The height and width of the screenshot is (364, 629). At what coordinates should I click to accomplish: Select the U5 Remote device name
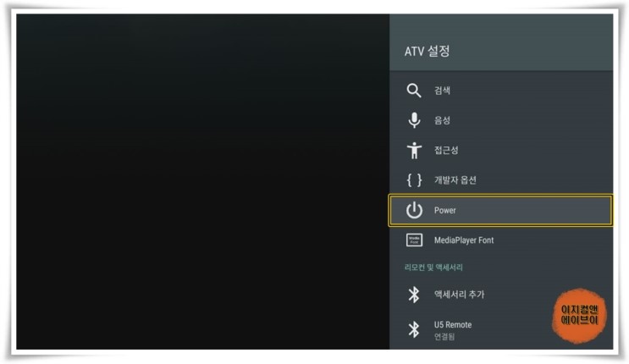tap(453, 325)
